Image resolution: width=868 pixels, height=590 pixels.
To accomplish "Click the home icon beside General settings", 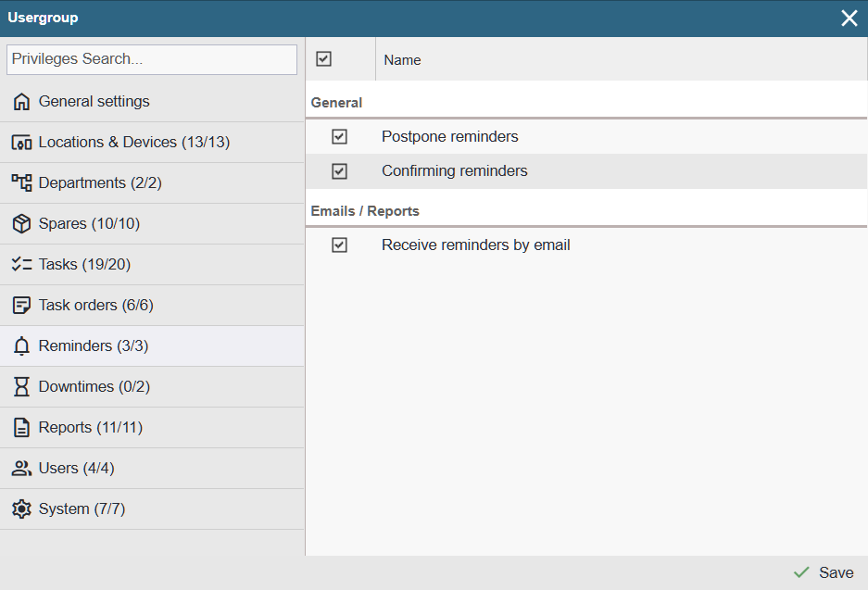I will click(x=21, y=102).
